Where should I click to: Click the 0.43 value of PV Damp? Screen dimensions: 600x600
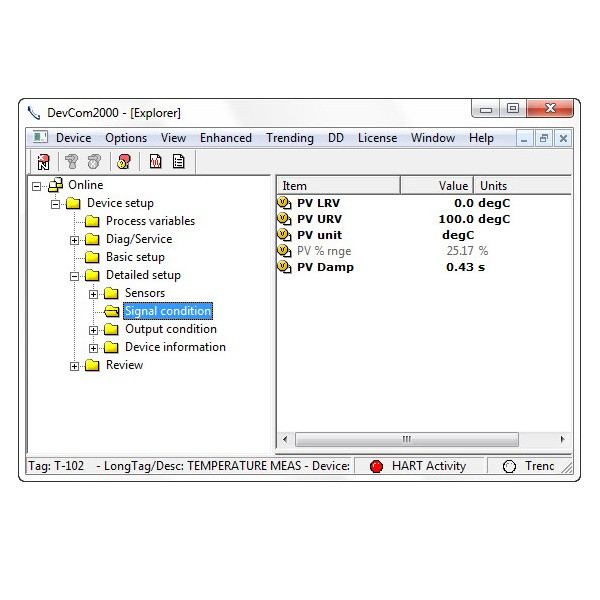(x=460, y=267)
